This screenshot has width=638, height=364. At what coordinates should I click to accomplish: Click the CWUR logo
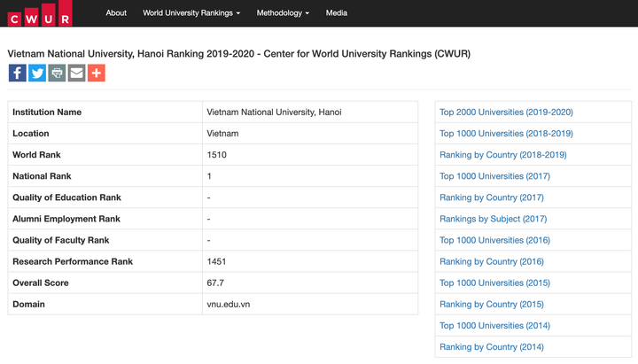40,13
